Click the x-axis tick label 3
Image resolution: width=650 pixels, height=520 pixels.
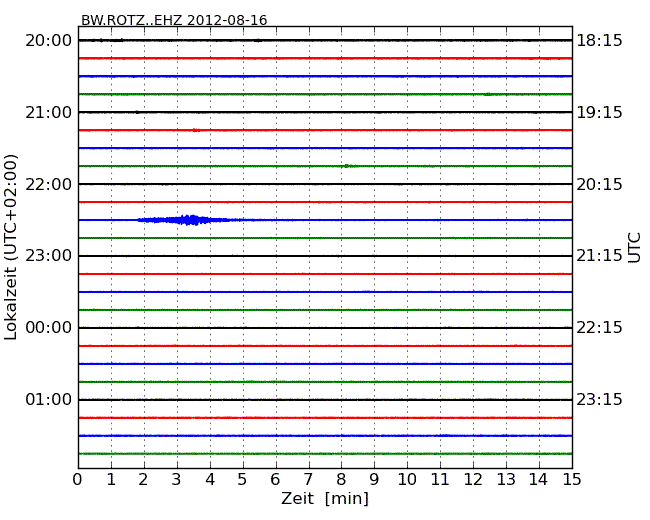(x=177, y=479)
